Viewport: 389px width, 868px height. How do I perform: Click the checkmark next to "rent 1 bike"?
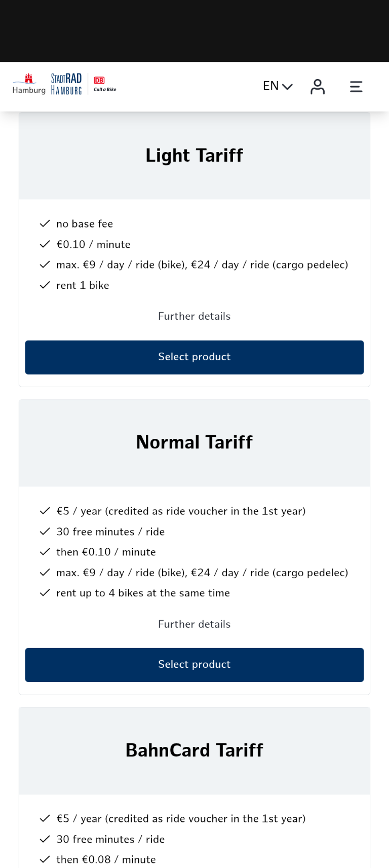tap(45, 285)
